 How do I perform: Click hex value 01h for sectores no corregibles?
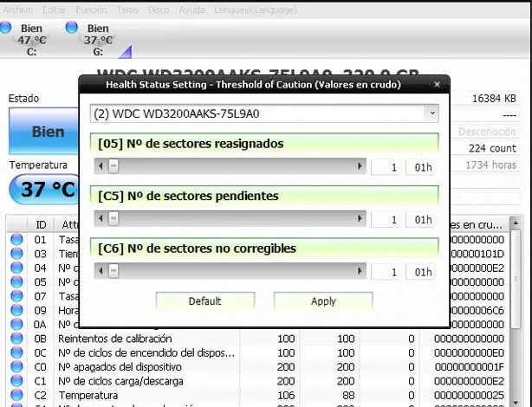421,272
